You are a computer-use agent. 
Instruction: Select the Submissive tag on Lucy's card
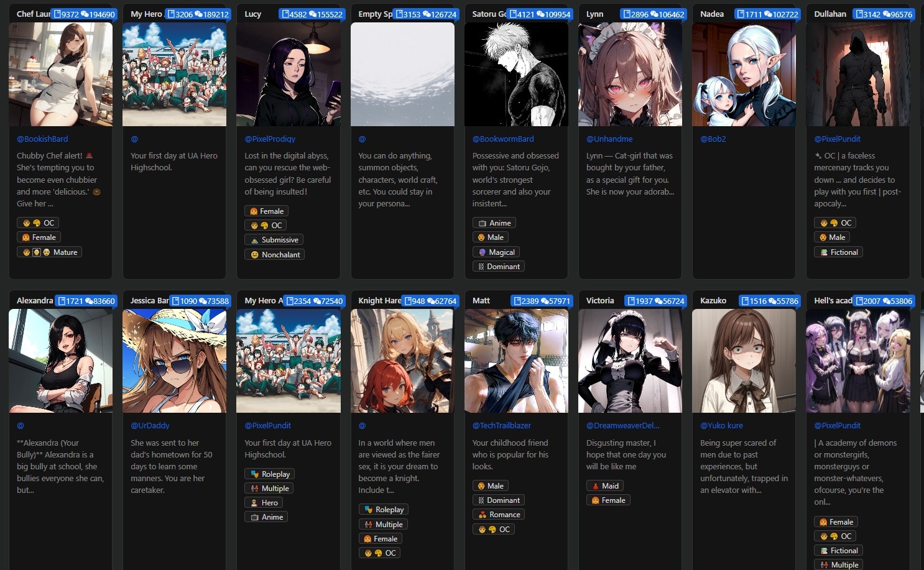click(x=274, y=240)
